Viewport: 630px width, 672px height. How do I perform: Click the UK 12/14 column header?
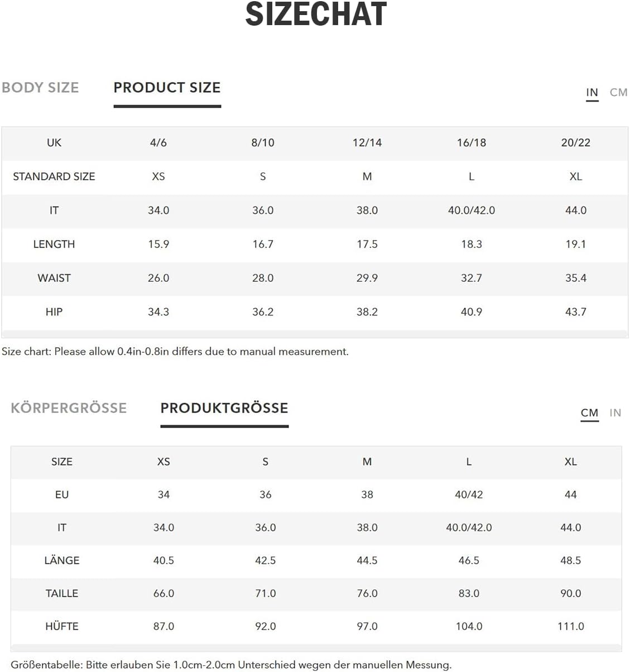tap(367, 143)
